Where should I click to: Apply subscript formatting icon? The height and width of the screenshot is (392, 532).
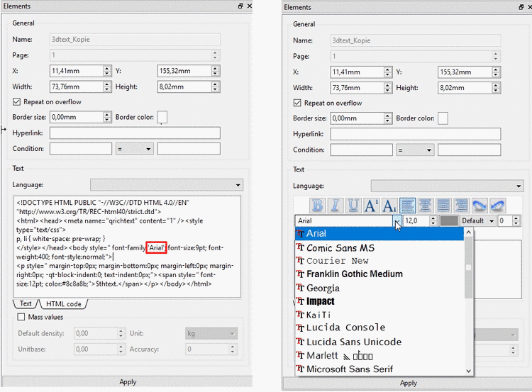pyautogui.click(x=389, y=206)
